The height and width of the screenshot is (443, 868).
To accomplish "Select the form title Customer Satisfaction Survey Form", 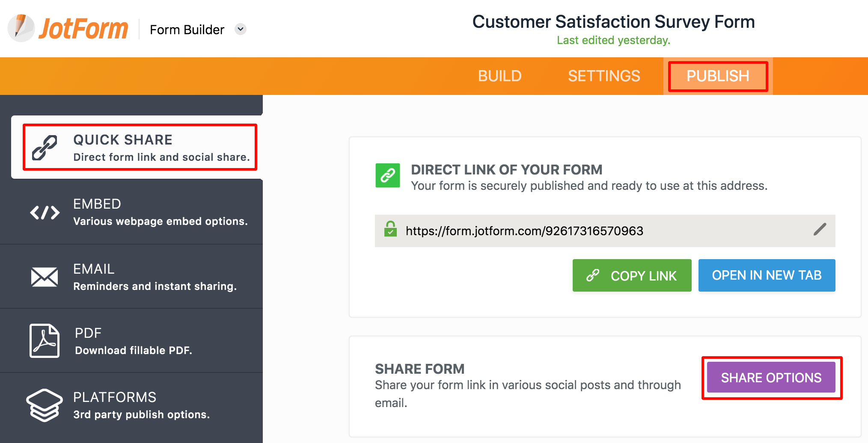I will point(613,22).
